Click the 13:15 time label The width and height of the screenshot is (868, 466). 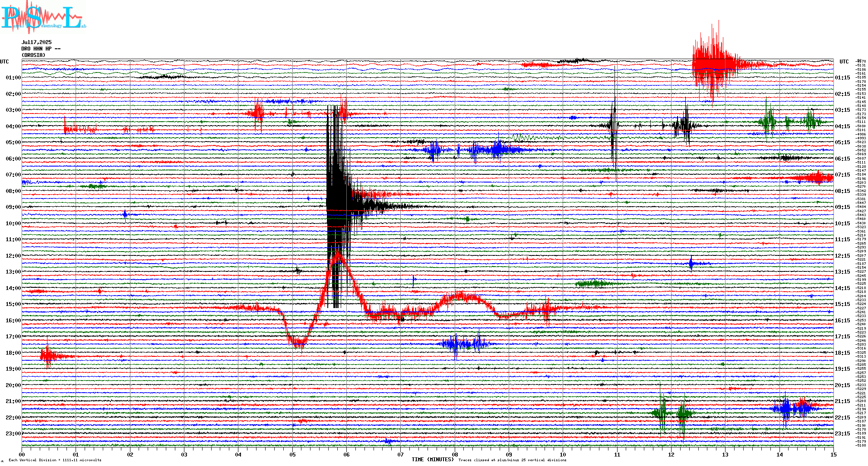[x=843, y=272]
